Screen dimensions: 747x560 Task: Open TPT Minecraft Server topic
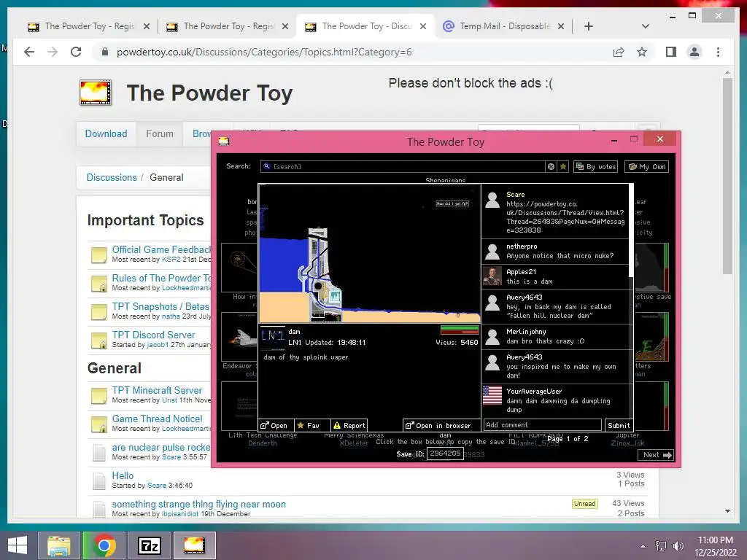point(157,391)
